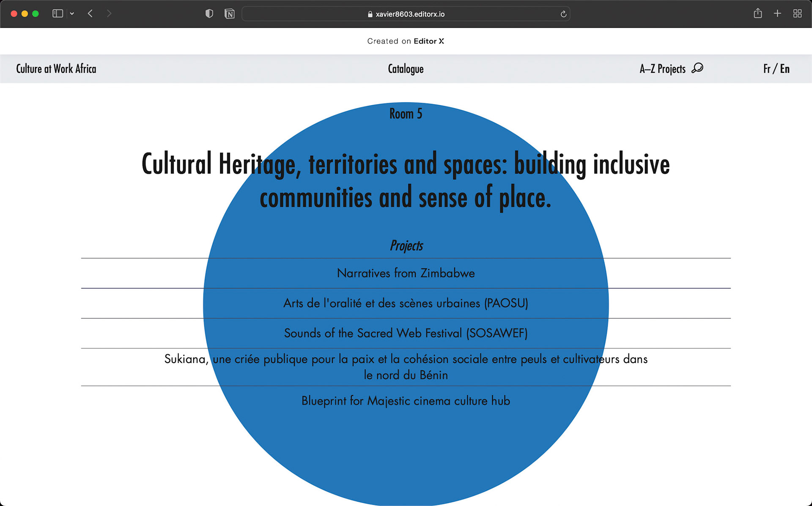Open the A–Z Projects menu item

(x=662, y=69)
